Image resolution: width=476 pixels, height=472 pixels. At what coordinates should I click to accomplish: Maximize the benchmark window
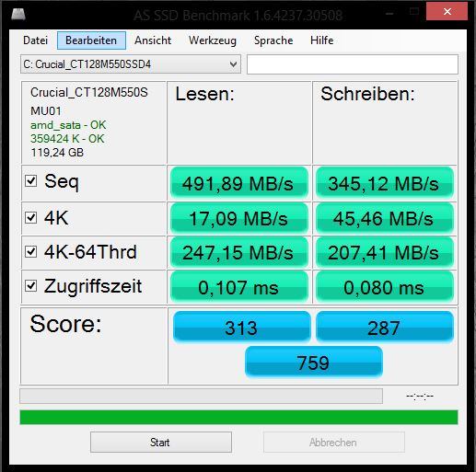click(414, 12)
